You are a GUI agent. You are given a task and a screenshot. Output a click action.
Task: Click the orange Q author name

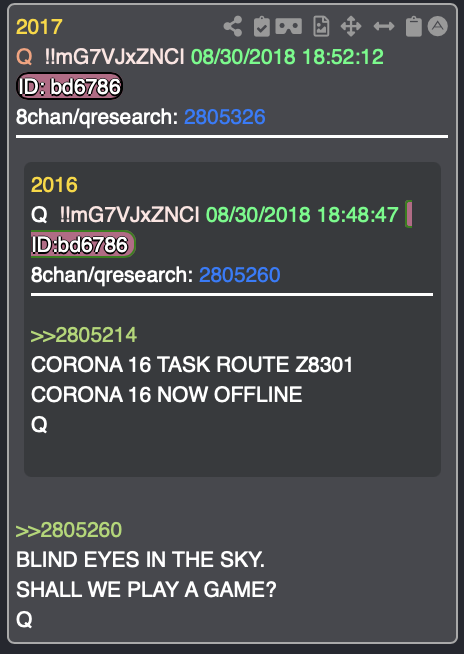[x=24, y=57]
